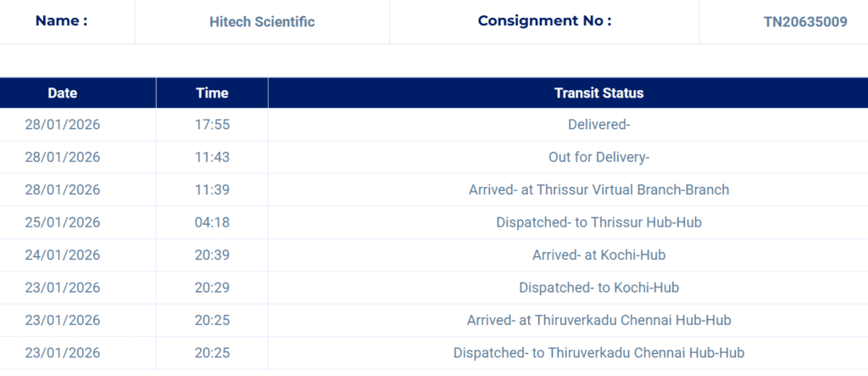Select the 24/01/2026 date cell
This screenshot has width=868, height=376.
click(63, 255)
